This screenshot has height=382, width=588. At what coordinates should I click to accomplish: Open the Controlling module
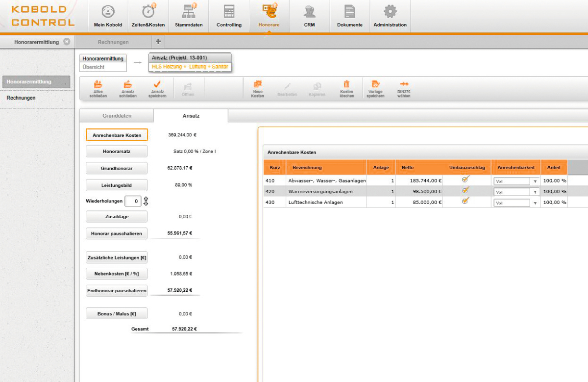[x=229, y=16]
